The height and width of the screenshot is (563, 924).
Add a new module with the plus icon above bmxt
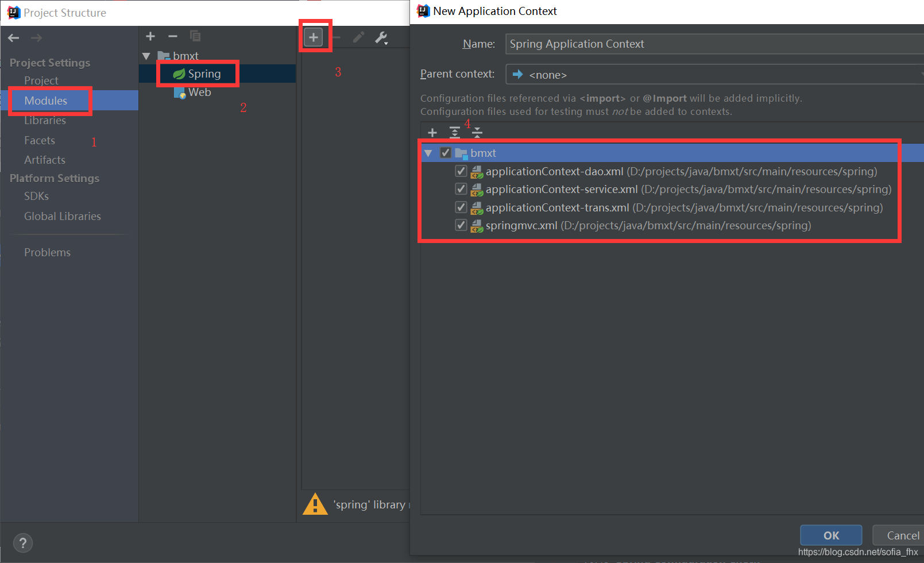[x=150, y=36]
